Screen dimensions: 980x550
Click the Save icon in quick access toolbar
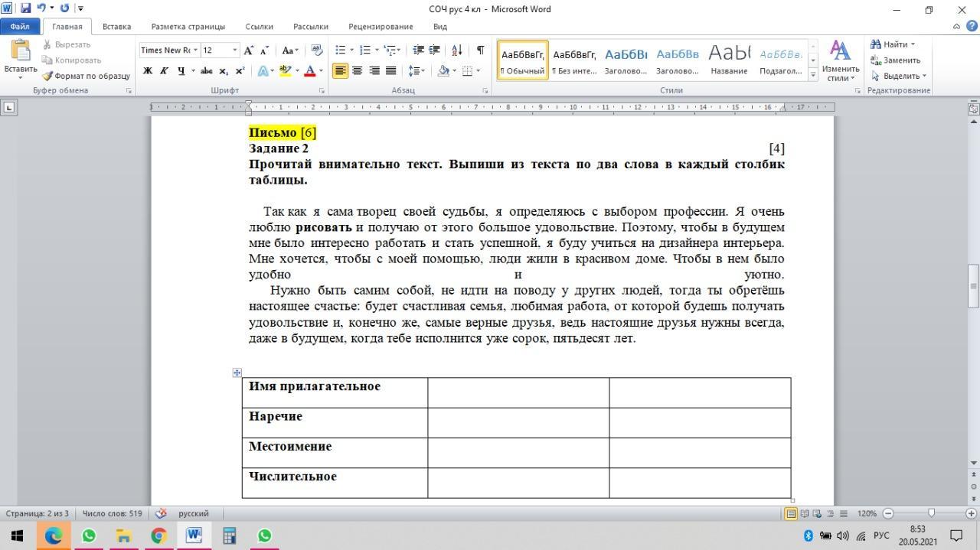pyautogui.click(x=26, y=8)
